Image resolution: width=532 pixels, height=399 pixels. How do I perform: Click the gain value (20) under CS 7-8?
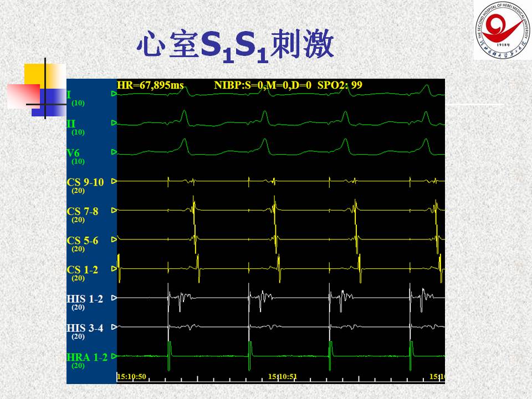tap(78, 220)
